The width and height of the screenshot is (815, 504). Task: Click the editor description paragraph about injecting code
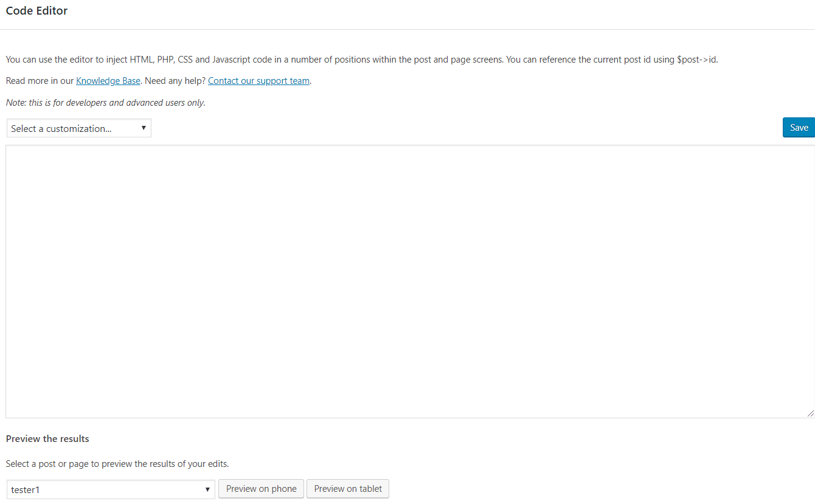coord(304,60)
